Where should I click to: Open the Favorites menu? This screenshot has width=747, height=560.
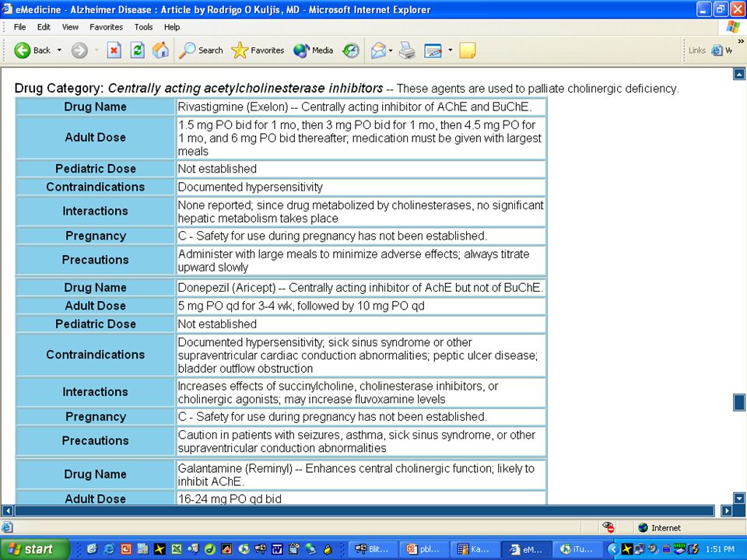click(107, 27)
